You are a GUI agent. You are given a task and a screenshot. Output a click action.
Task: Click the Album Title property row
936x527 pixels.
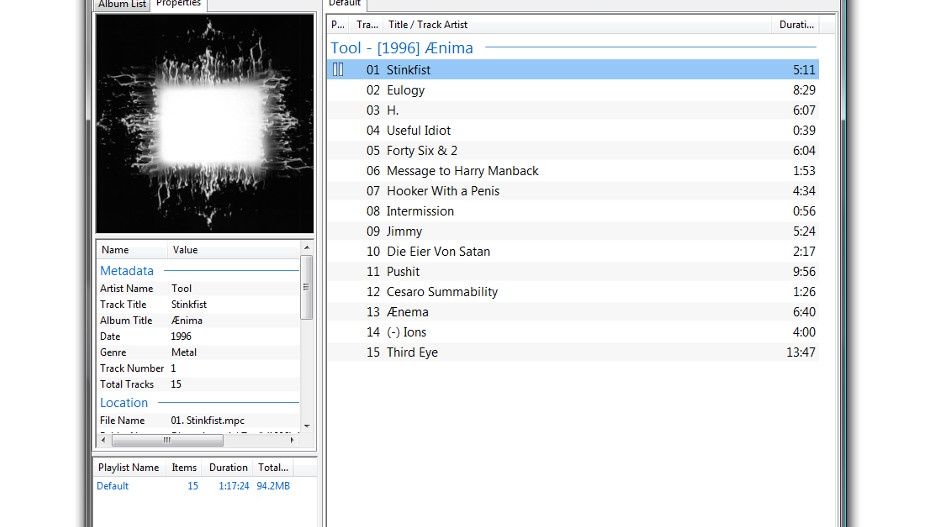pos(198,320)
